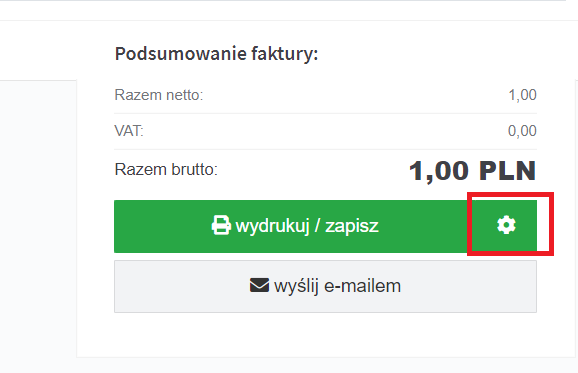Click the bold 1,00 gross total

[439, 171]
